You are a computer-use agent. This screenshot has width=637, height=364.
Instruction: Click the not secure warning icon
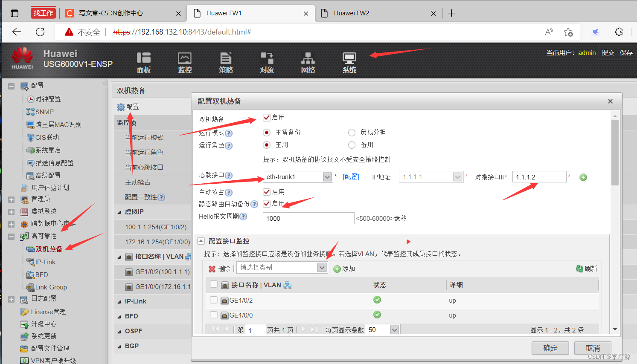(x=69, y=32)
